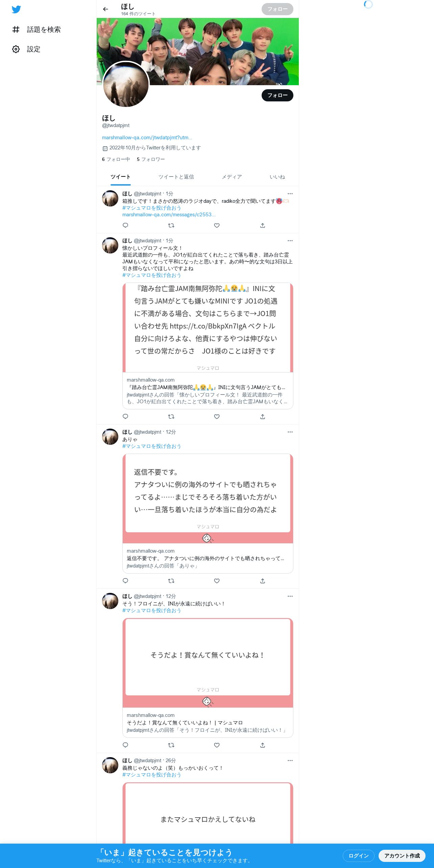Switch to ツイートと返信 tab
Image resolution: width=434 pixels, height=868 pixels.
(176, 177)
